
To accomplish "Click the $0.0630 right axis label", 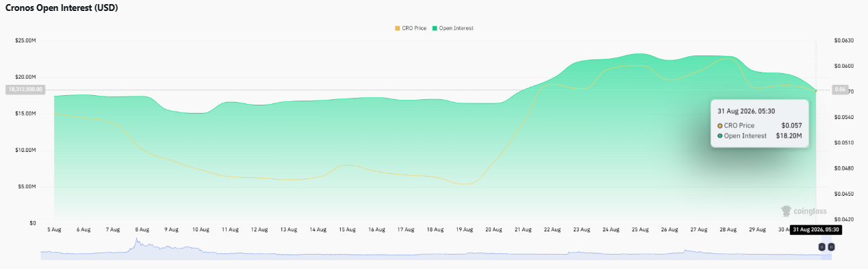I will click(844, 40).
